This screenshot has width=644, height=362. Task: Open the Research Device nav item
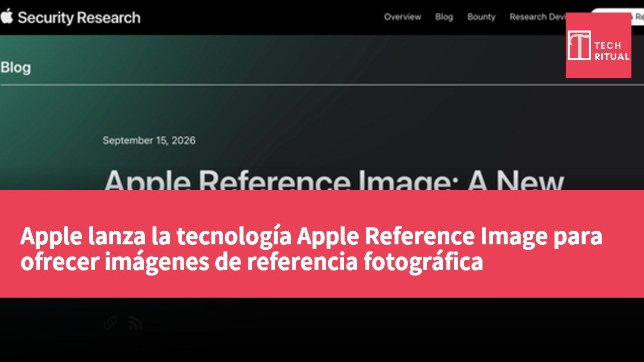(x=538, y=17)
